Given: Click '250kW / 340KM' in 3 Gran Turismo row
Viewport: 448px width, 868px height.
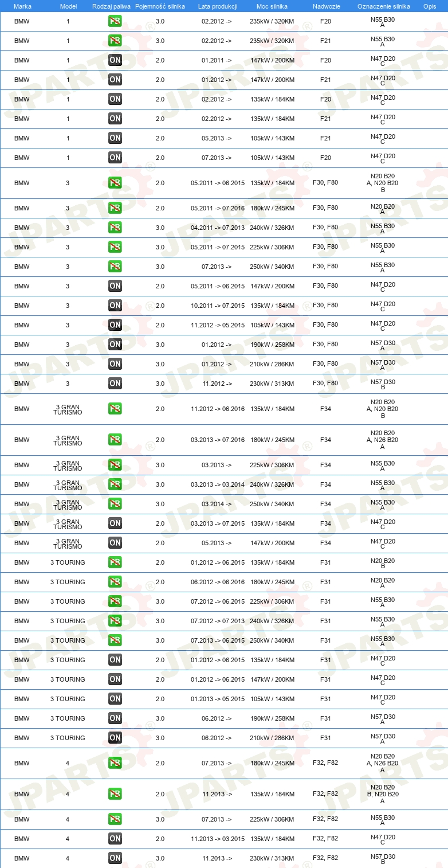Looking at the screenshot, I should pos(272,504).
